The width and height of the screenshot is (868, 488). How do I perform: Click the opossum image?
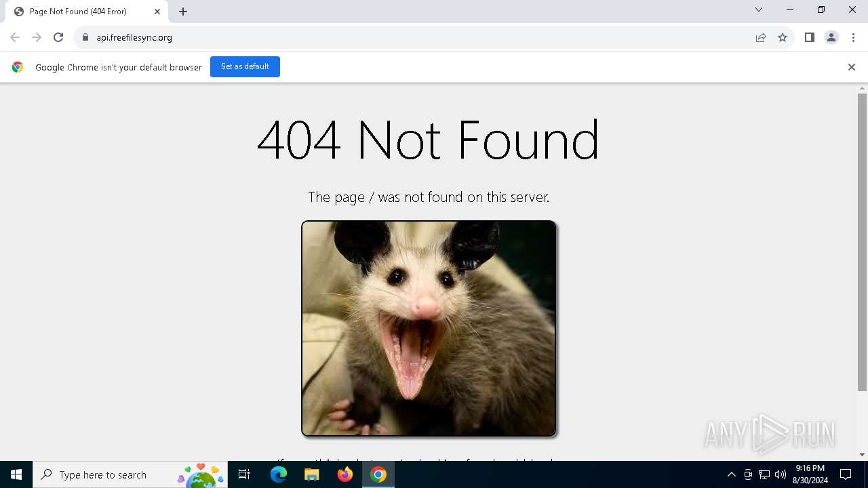point(429,328)
